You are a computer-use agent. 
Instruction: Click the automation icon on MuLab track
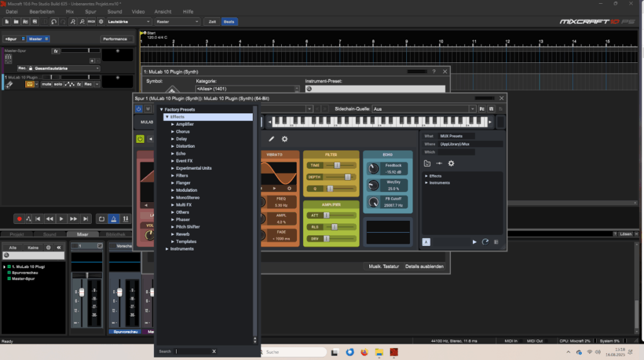pos(69,84)
